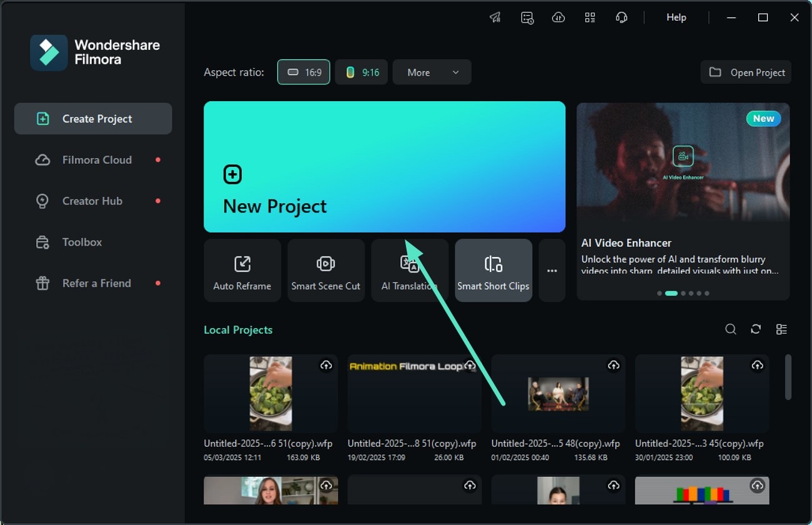Select the 16:9 aspect ratio
The height and width of the screenshot is (525, 812).
tap(304, 72)
